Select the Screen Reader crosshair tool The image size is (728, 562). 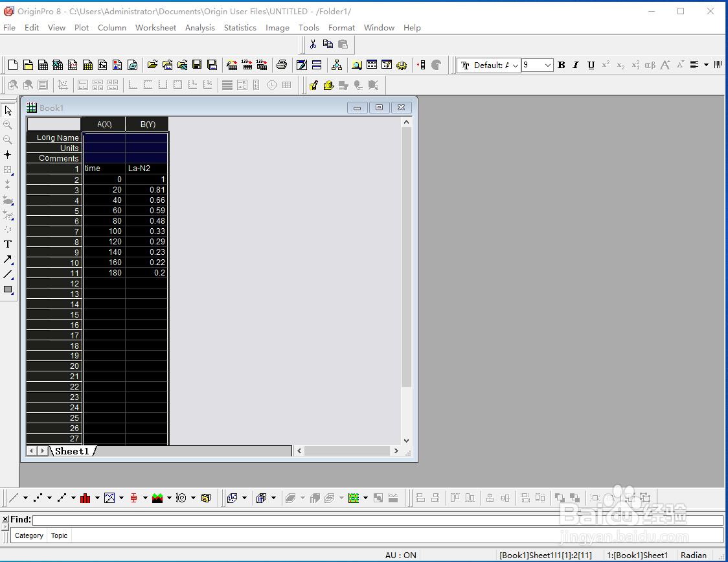8,155
